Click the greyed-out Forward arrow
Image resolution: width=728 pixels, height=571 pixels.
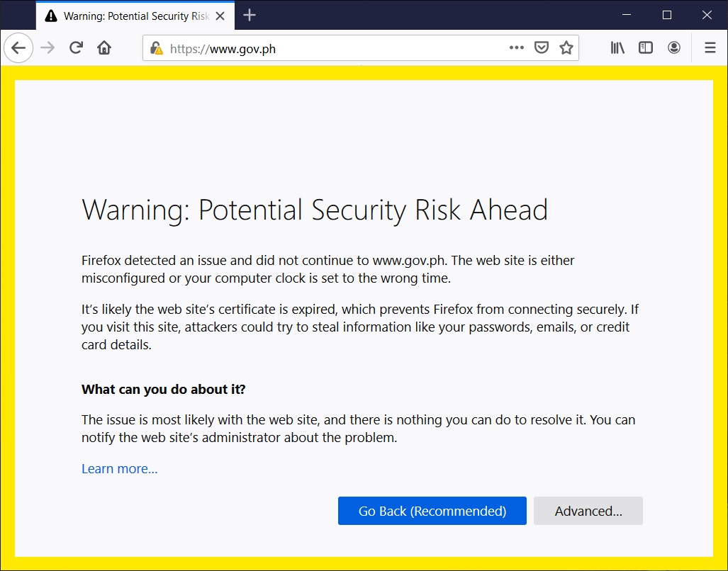tap(47, 48)
